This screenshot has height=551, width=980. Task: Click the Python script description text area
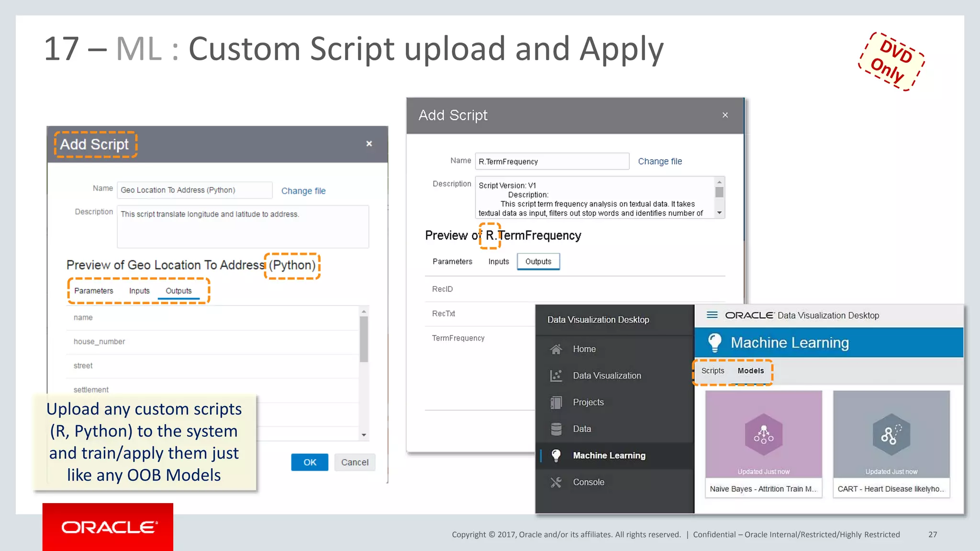[243, 226]
